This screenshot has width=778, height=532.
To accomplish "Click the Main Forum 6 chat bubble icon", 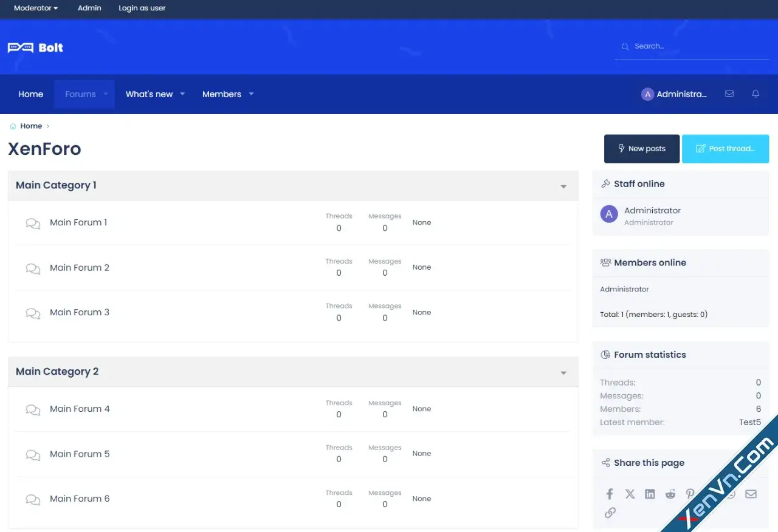I will [33, 500].
